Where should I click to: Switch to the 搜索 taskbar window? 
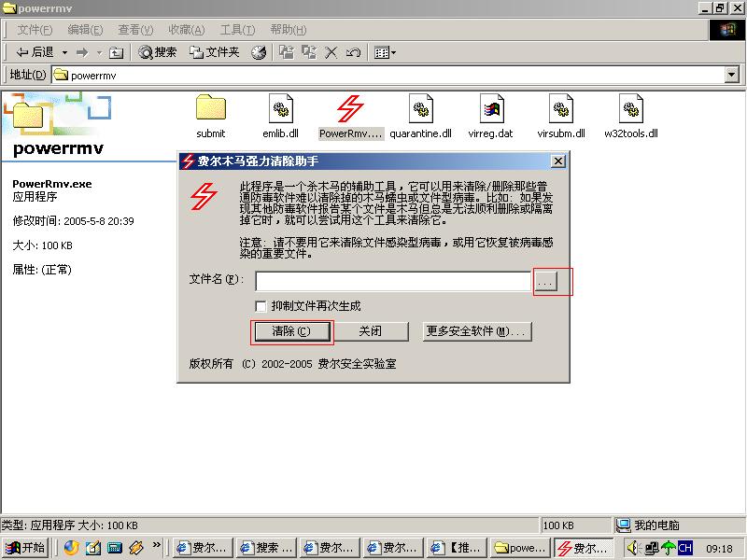[x=267, y=548]
